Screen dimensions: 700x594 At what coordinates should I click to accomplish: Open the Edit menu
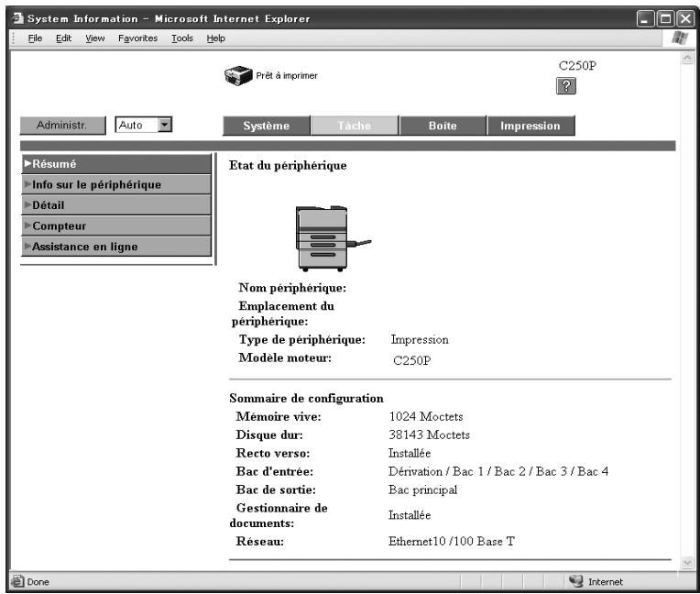click(x=63, y=38)
